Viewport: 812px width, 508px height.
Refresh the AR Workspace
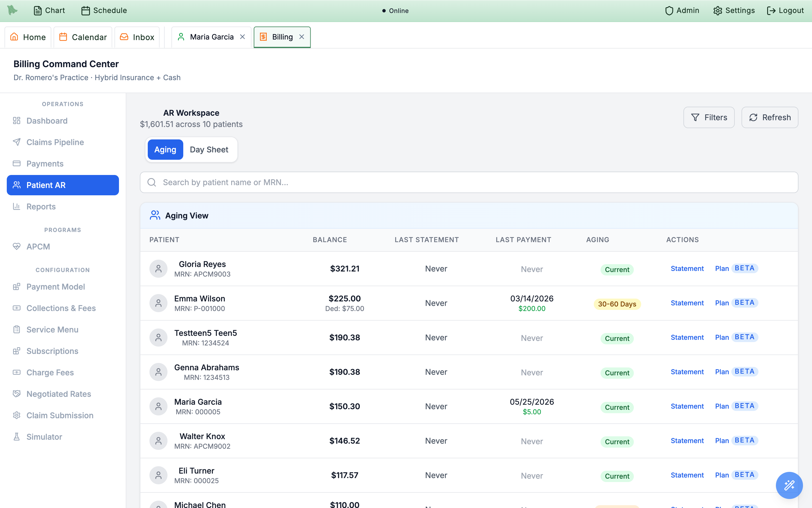tap(770, 117)
